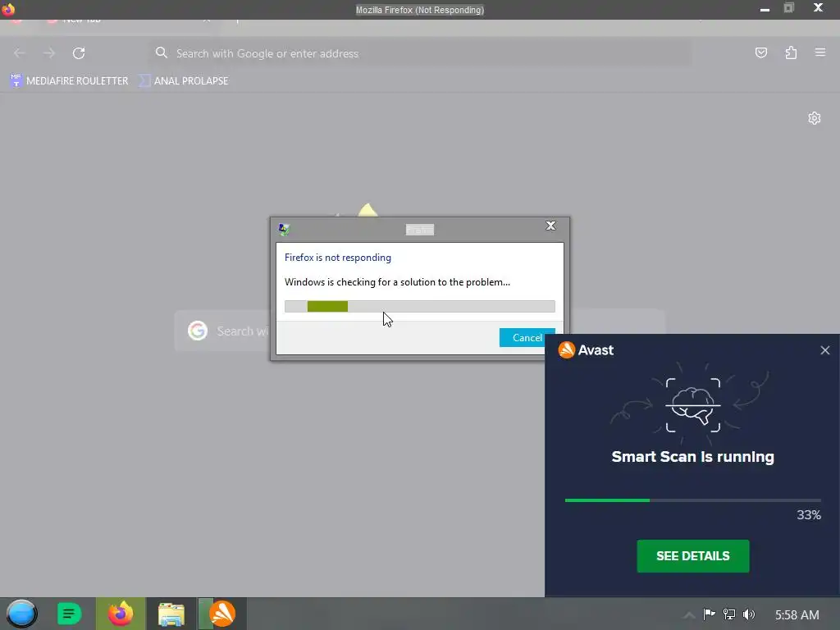The height and width of the screenshot is (630, 840).
Task: Click the 5:58 AM taskbar clock
Action: click(x=797, y=615)
